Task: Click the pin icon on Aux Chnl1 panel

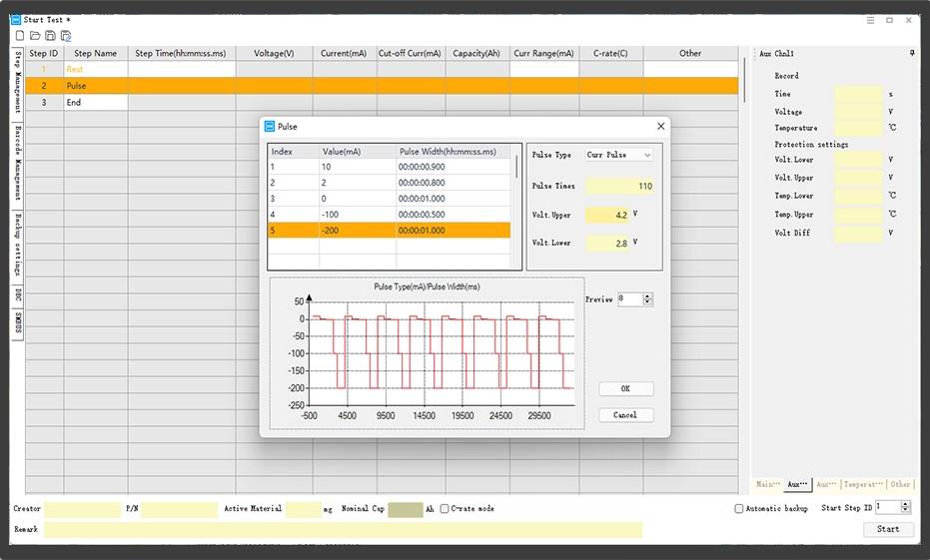Action: point(912,53)
